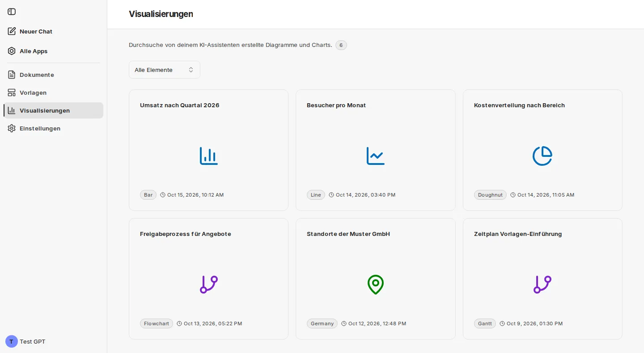Image resolution: width=644 pixels, height=353 pixels.
Task: Click the Dokumente file icon
Action: coord(12,75)
